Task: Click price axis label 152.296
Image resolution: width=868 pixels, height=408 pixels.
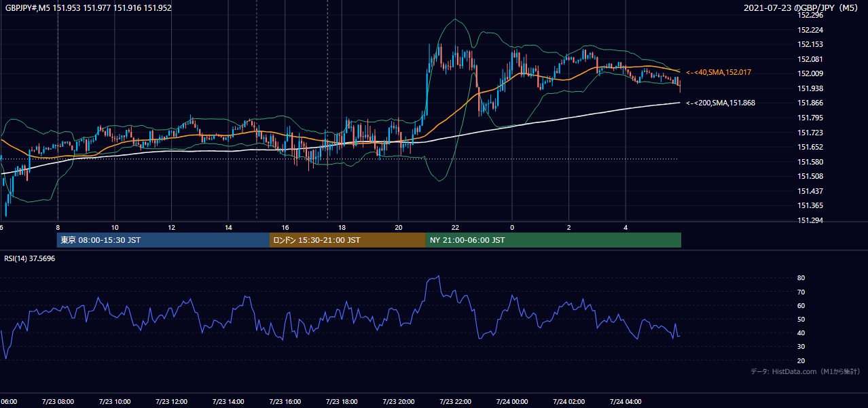Action: 810,15
